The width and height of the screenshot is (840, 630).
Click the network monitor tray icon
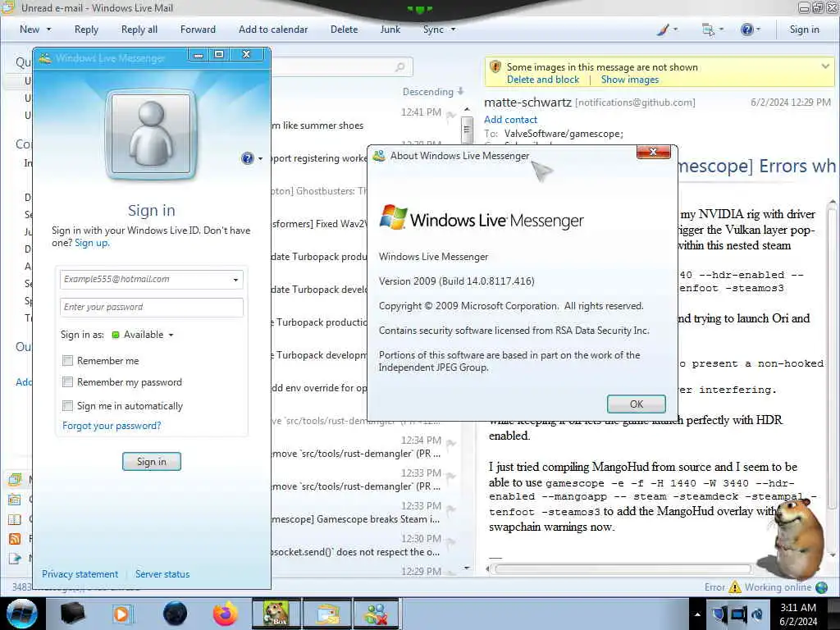(739, 614)
